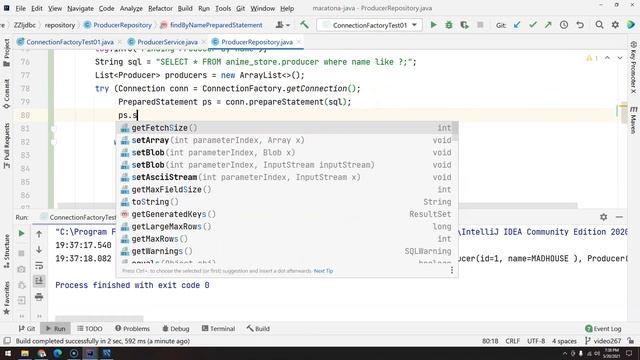
Task: Open completion popup options menu
Action: [x=452, y=270]
